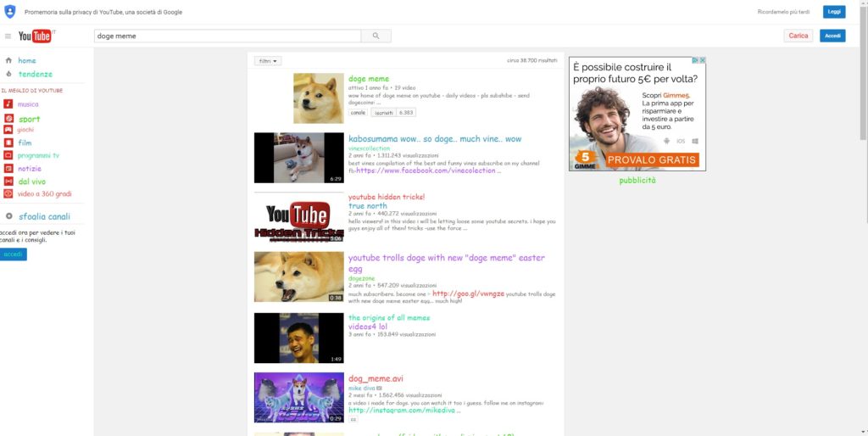The height and width of the screenshot is (436, 868).
Task: Open video a 360 gradi link
Action: coord(44,194)
